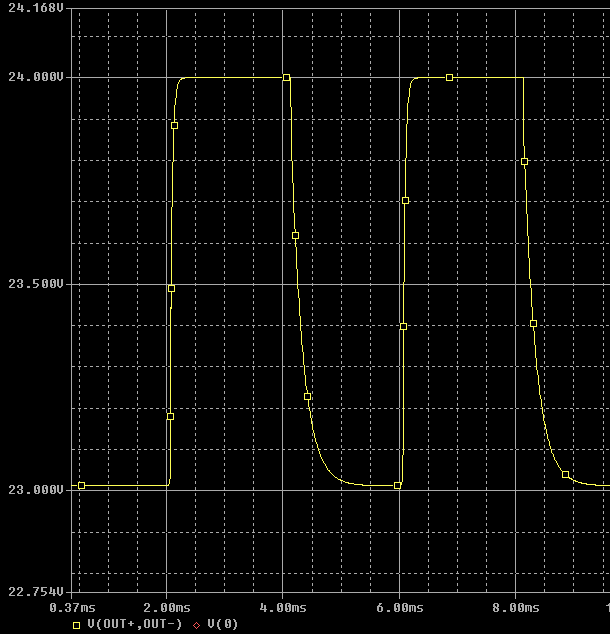
Task: Click the 23.500V Y-axis label
Action: [36, 284]
